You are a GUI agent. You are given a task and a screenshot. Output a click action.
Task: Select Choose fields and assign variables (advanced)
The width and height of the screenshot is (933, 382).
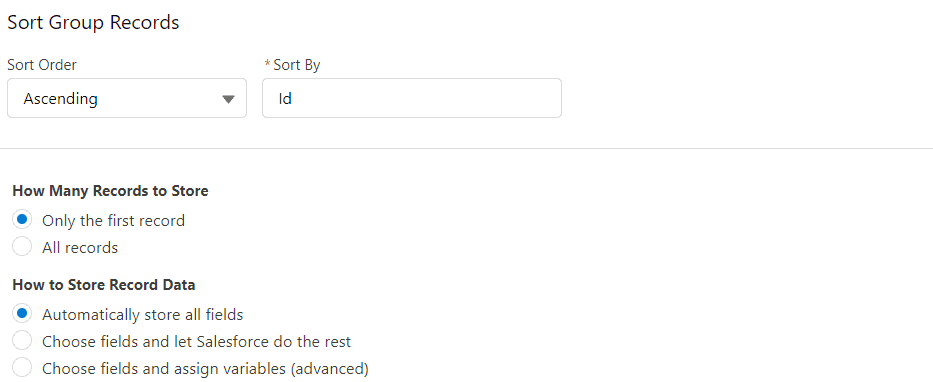22,368
